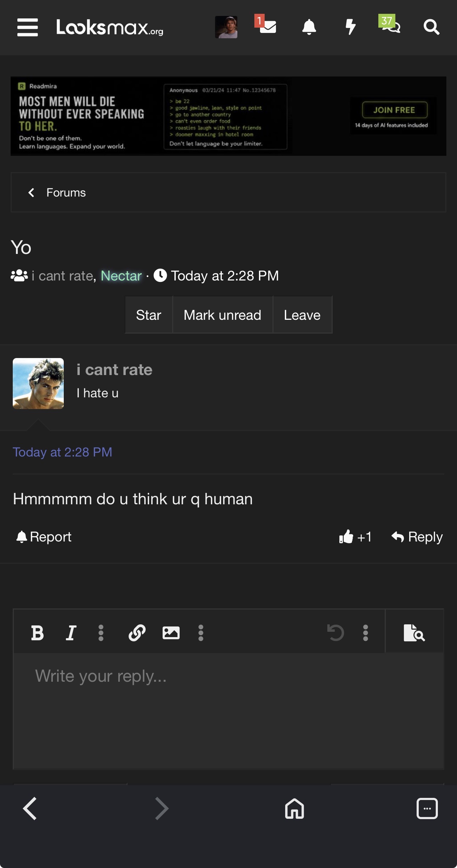This screenshot has height=868, width=457.
Task: Select Mark unread in the conversation actions
Action: point(222,315)
